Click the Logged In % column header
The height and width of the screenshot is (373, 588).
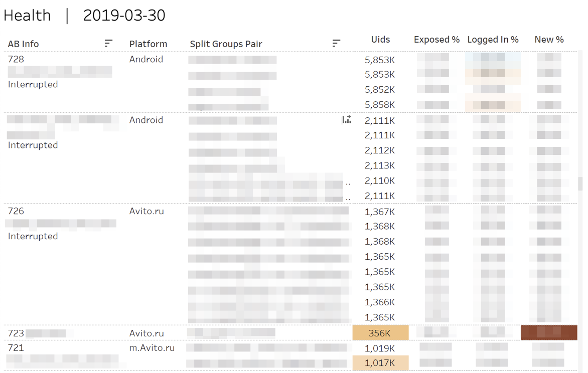[493, 40]
